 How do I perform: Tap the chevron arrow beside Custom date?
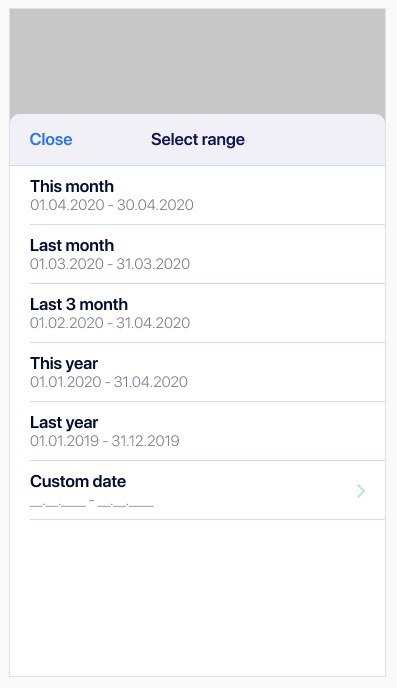[x=361, y=491]
